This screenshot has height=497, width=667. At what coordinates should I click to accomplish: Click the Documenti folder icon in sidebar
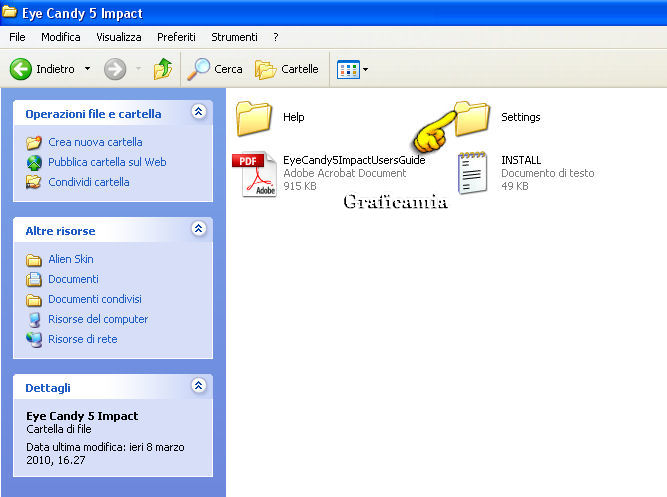pos(34,280)
